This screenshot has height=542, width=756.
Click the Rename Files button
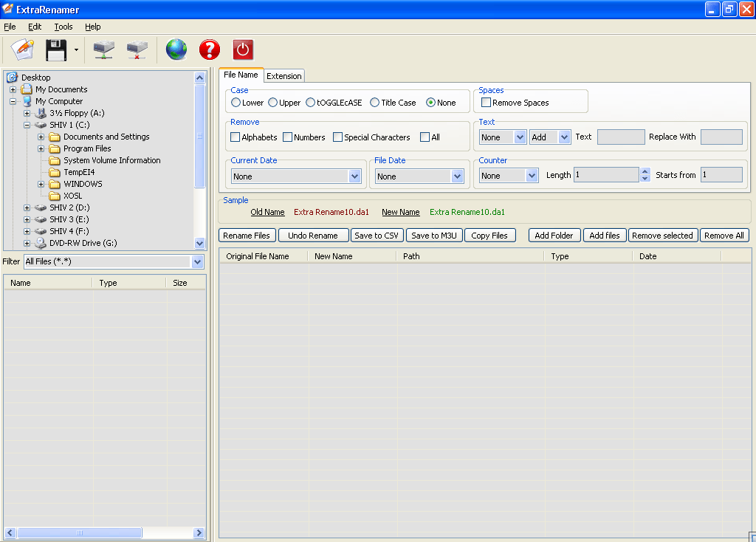pyautogui.click(x=247, y=236)
